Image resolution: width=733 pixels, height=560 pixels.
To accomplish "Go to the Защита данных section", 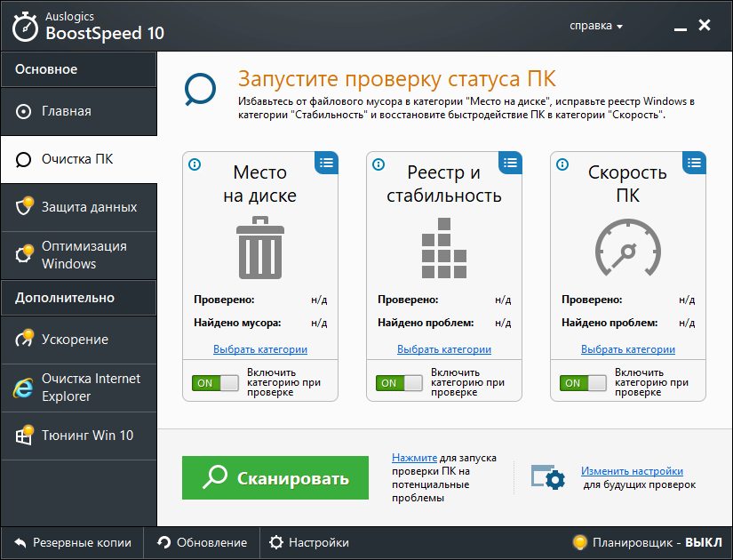I will (78, 207).
